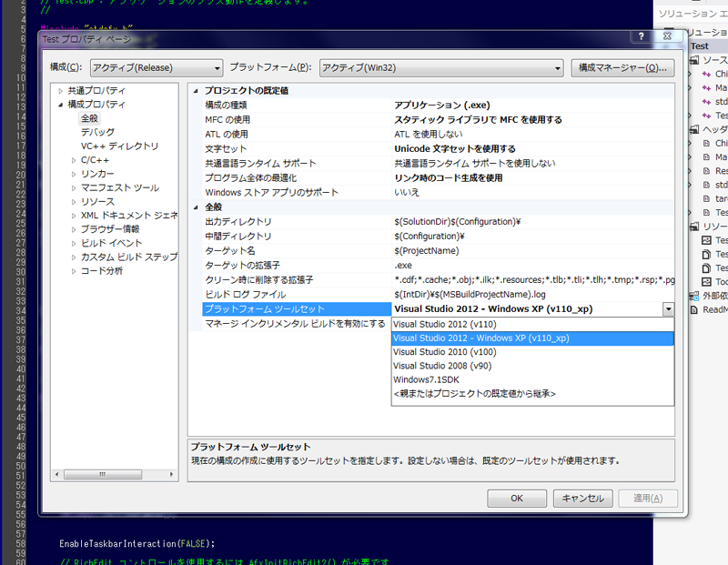728x565 pixels.
Task: Select the MFC の使用 property row
Action: point(438,120)
